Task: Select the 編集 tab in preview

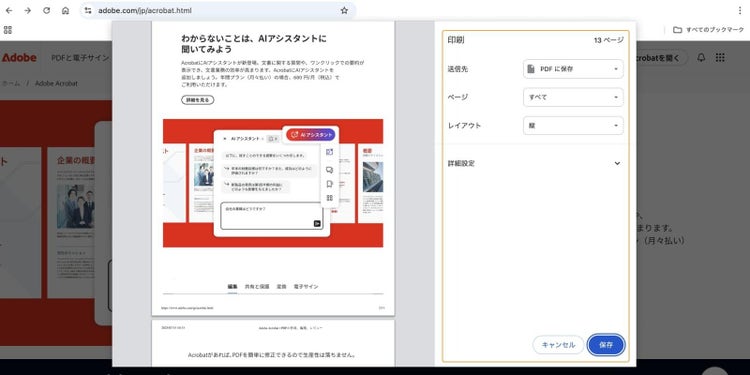Action: click(232, 287)
